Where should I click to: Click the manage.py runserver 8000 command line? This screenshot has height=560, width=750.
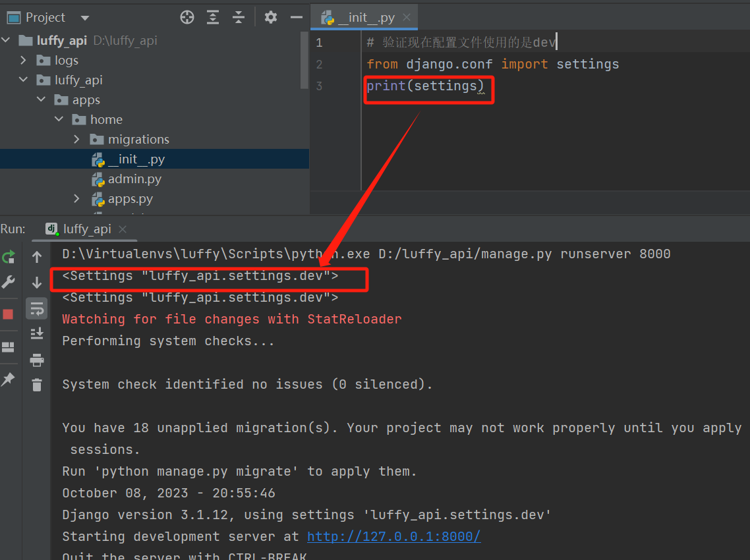pos(366,254)
